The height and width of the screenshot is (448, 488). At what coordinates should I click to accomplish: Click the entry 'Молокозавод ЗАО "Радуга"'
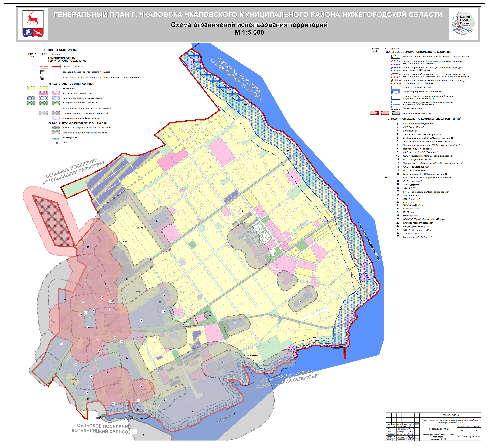417,237
